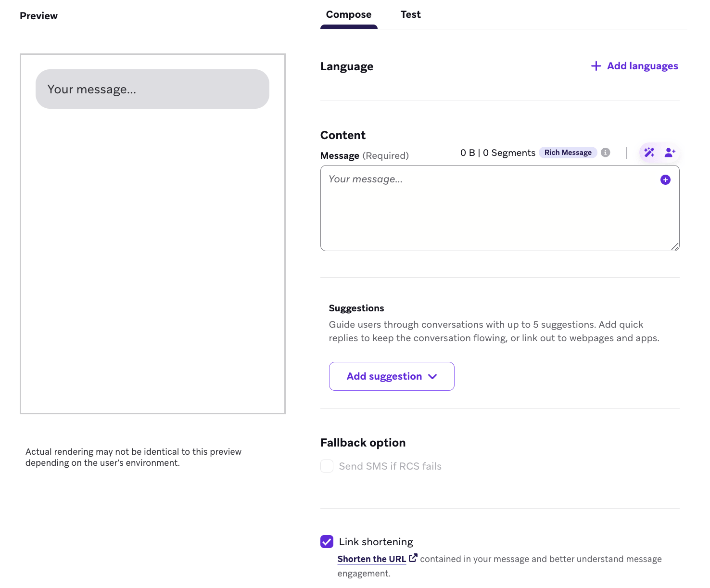This screenshot has height=588, width=710.
Task: Click the Your message preview bubble
Action: pos(152,89)
